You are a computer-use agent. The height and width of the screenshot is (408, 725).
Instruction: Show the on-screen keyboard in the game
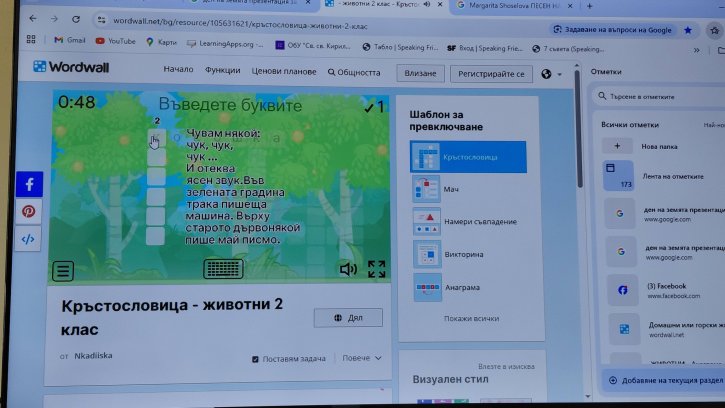coord(223,269)
